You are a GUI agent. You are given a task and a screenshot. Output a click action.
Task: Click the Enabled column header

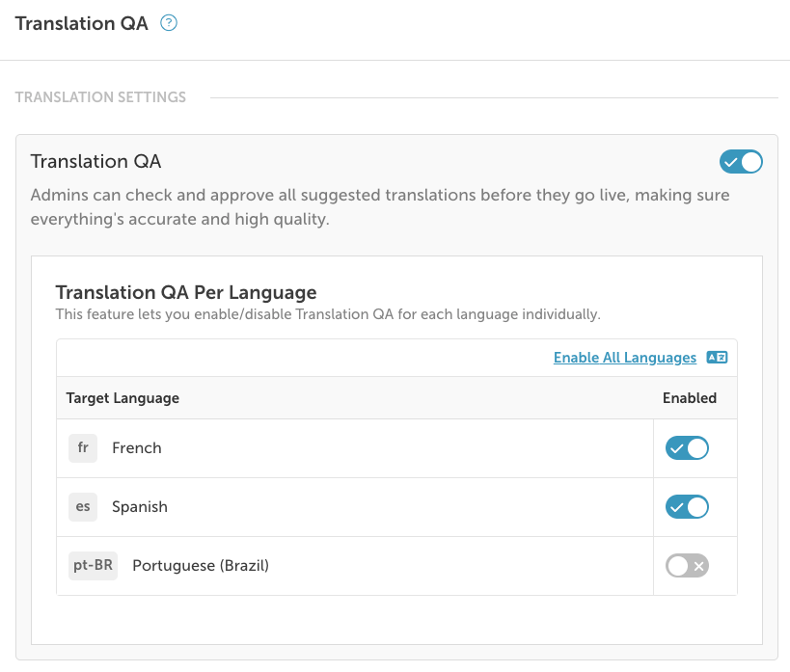[x=690, y=398]
